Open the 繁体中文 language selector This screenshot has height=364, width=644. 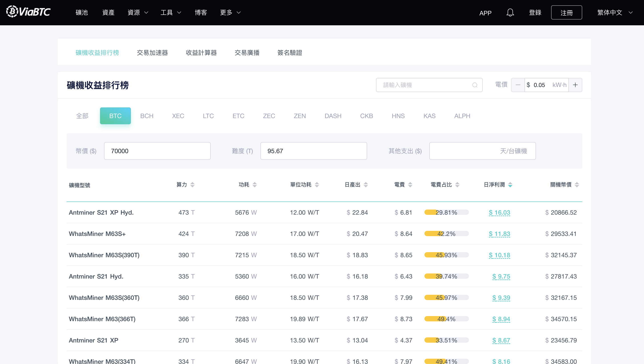(615, 12)
